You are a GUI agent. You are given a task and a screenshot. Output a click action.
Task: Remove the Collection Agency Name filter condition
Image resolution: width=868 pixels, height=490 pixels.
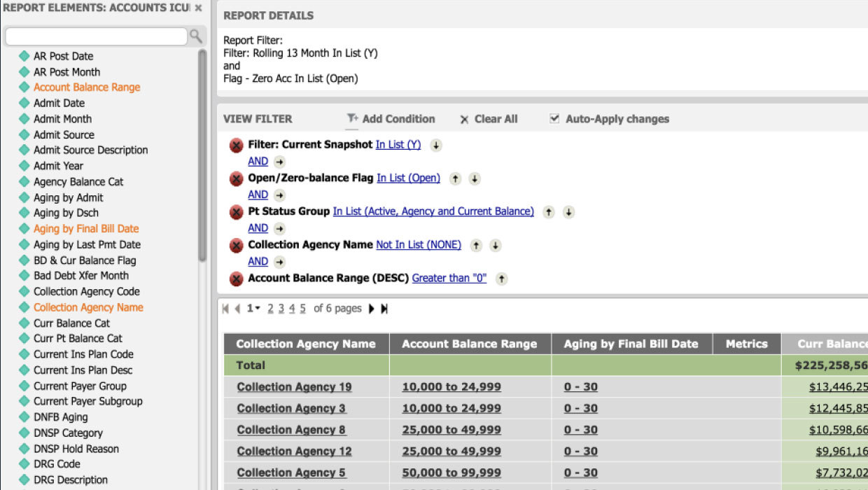(x=237, y=246)
